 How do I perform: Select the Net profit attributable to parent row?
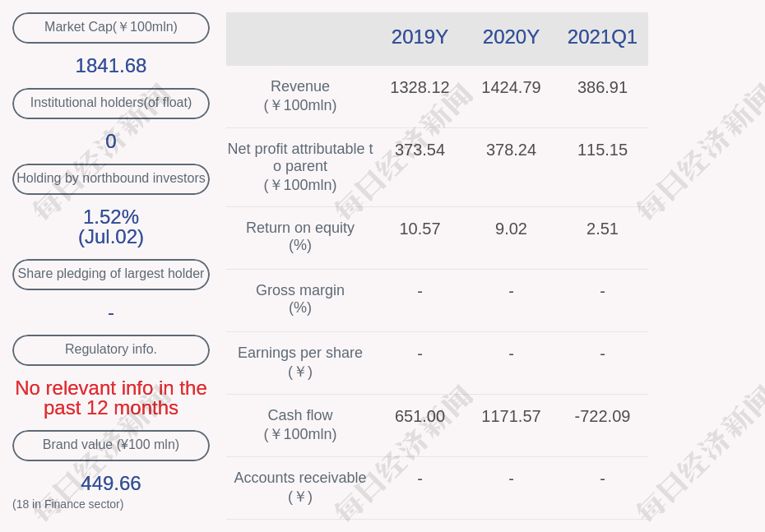pos(300,167)
